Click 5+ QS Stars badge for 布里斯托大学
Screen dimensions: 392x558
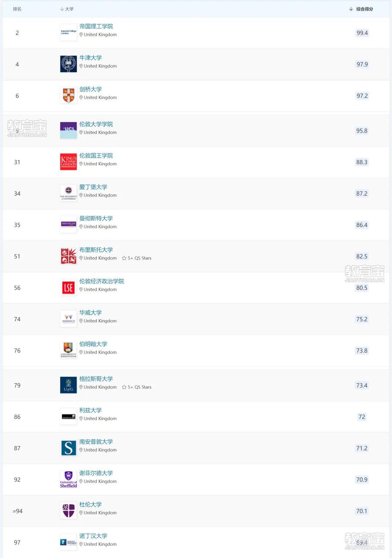coord(137,258)
